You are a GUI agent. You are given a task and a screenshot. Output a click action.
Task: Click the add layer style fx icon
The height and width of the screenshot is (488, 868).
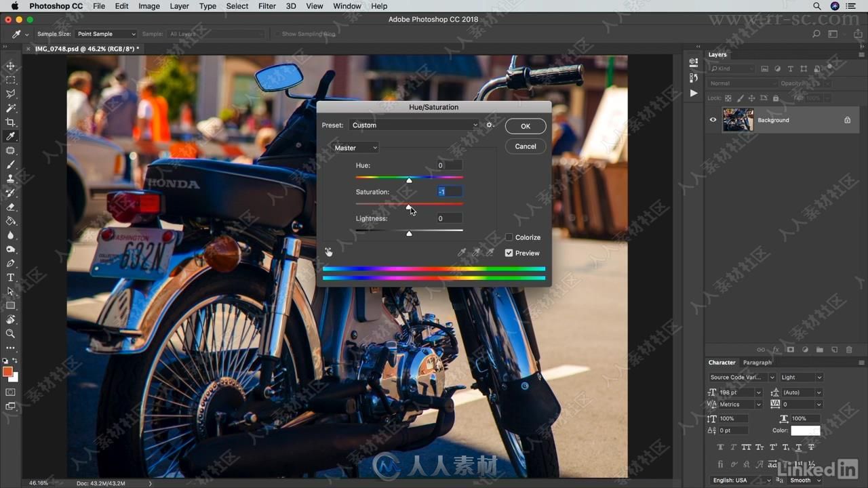coord(776,350)
